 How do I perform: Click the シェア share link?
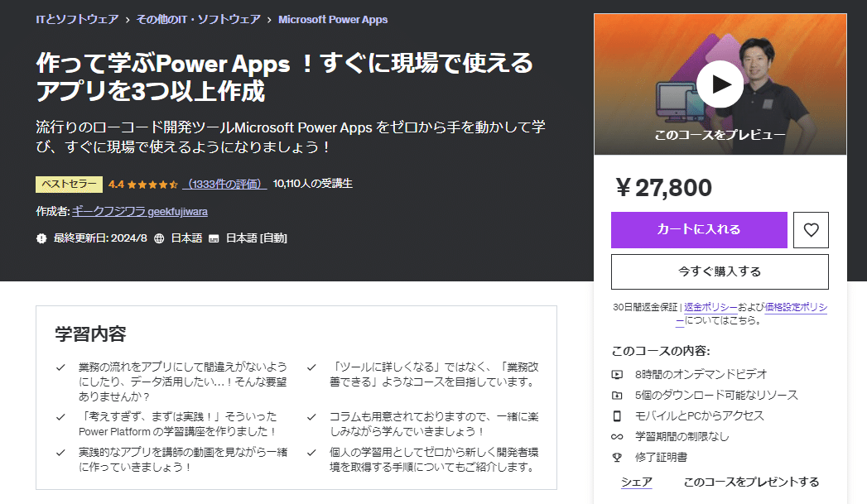(x=637, y=482)
